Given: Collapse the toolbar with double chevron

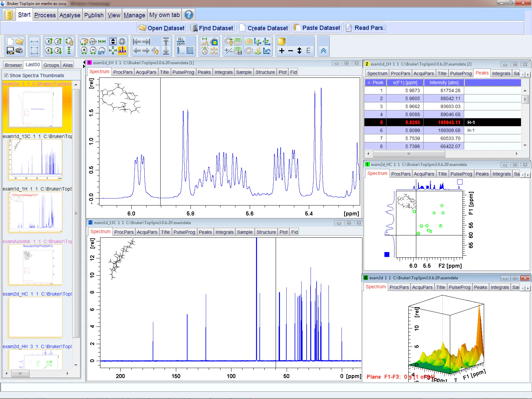Looking at the screenshot, I should pos(324,51).
